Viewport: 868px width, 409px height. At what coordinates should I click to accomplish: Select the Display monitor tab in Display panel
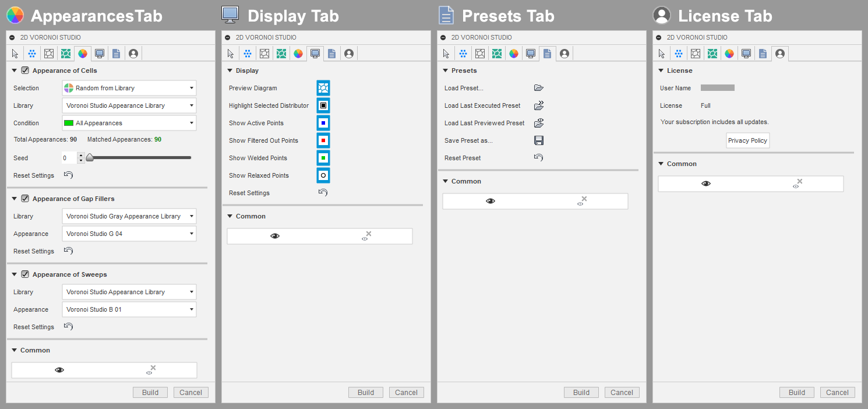coord(315,54)
